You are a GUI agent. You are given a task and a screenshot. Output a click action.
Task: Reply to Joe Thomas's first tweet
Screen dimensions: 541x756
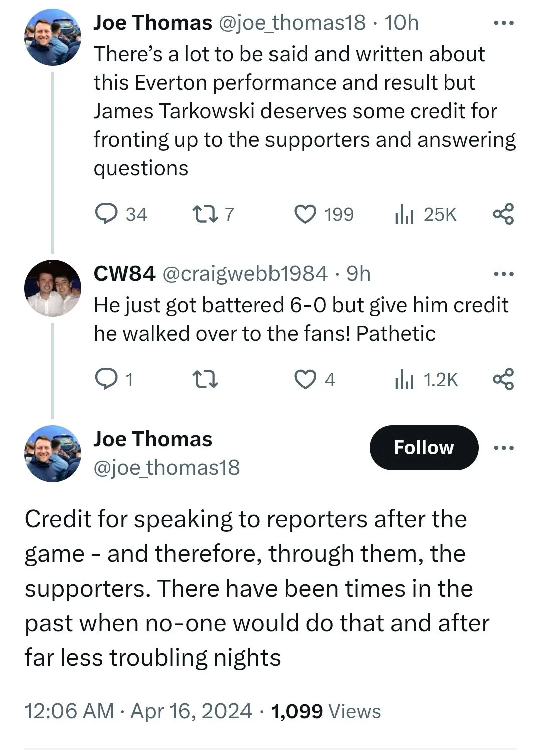pyautogui.click(x=106, y=214)
